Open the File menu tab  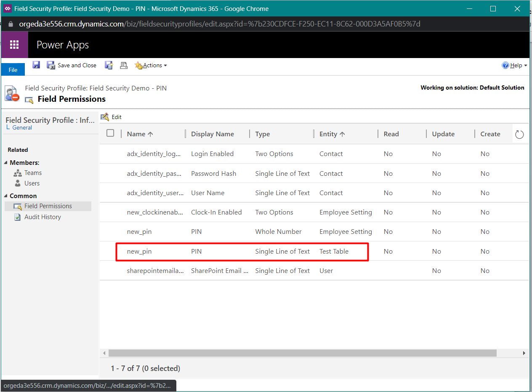tap(13, 70)
